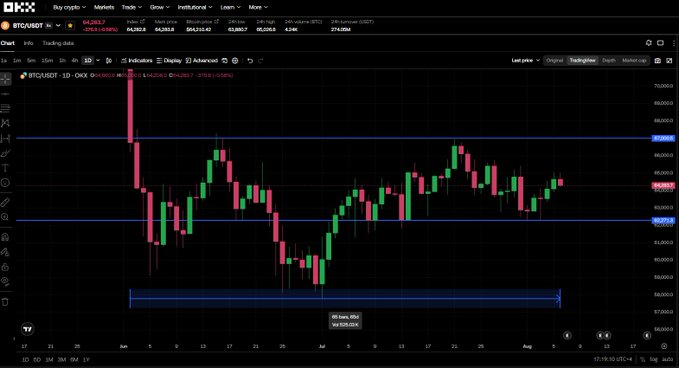Image resolution: width=679 pixels, height=368 pixels.
Task: Switch to the Info tab
Action: [x=28, y=43]
